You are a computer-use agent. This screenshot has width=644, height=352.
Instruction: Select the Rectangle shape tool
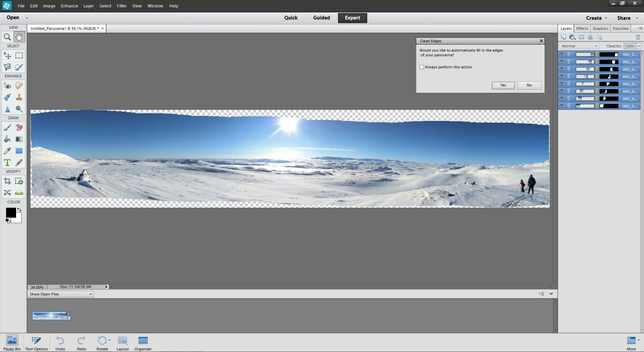pyautogui.click(x=19, y=151)
